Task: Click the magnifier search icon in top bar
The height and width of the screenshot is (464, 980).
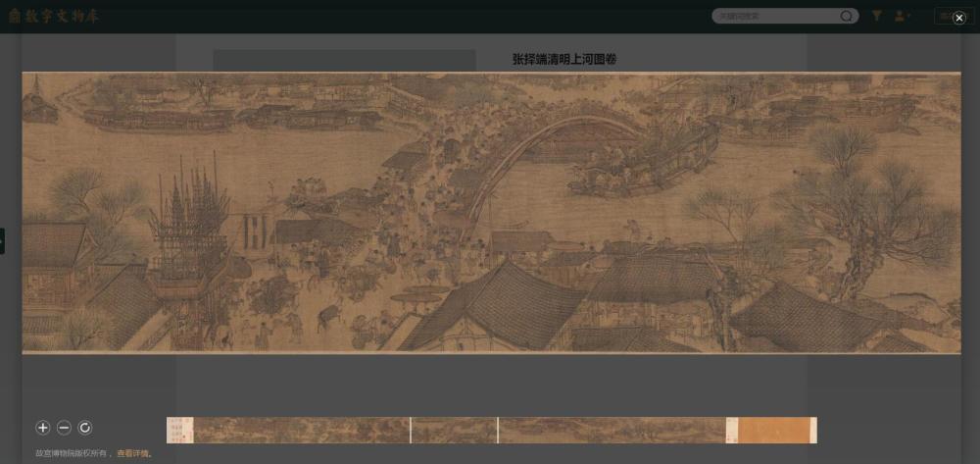Action: [x=847, y=17]
